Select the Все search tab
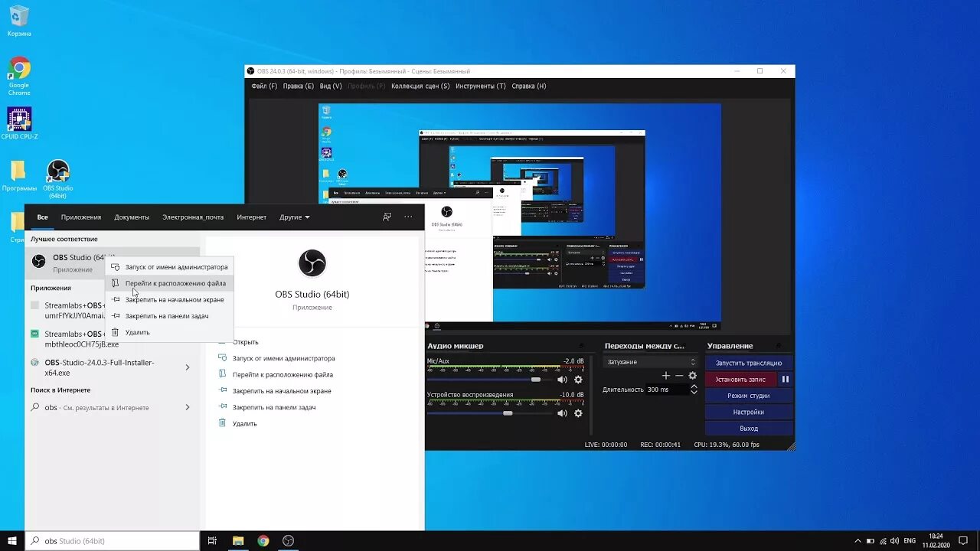Image resolution: width=980 pixels, height=551 pixels. pos(43,217)
